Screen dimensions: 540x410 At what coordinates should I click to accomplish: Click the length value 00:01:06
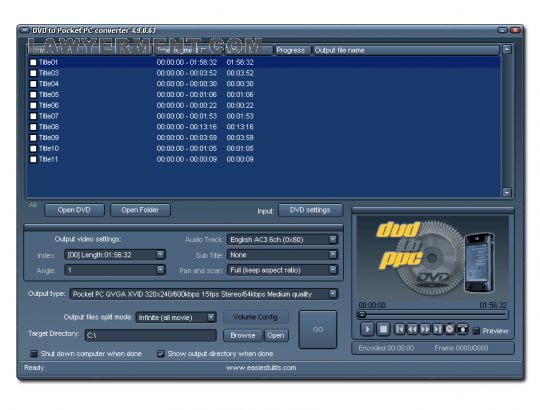click(x=240, y=95)
